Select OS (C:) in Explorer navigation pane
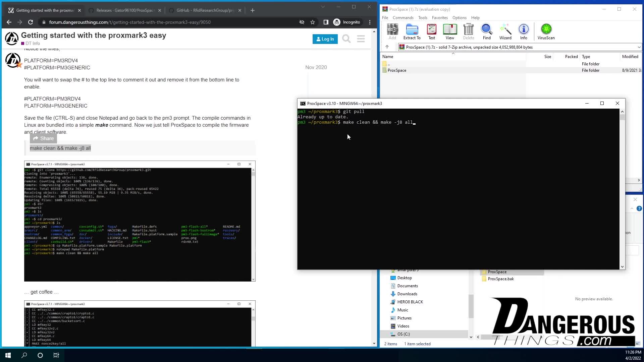This screenshot has height=362, width=644. pyautogui.click(x=404, y=334)
